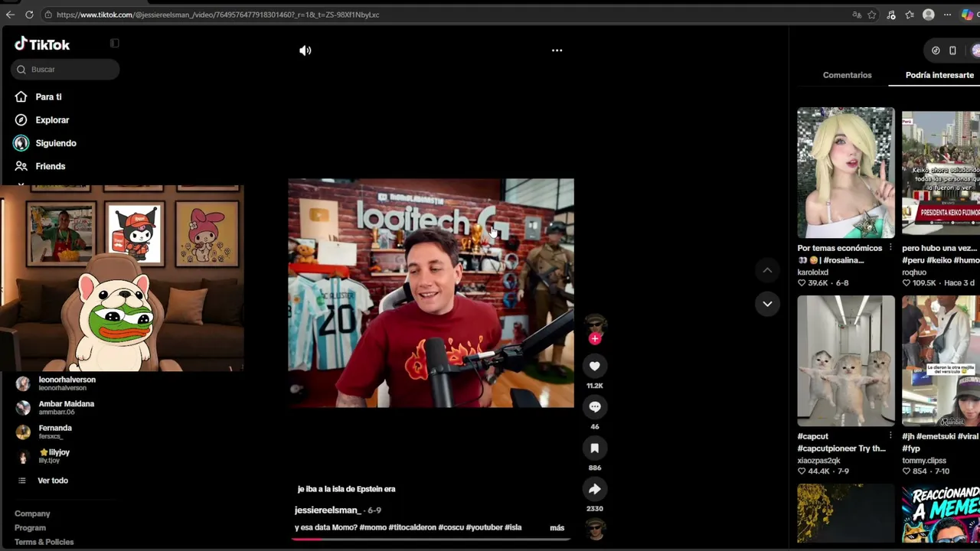
Task: Add this page to favorites with star
Action: 872,15
